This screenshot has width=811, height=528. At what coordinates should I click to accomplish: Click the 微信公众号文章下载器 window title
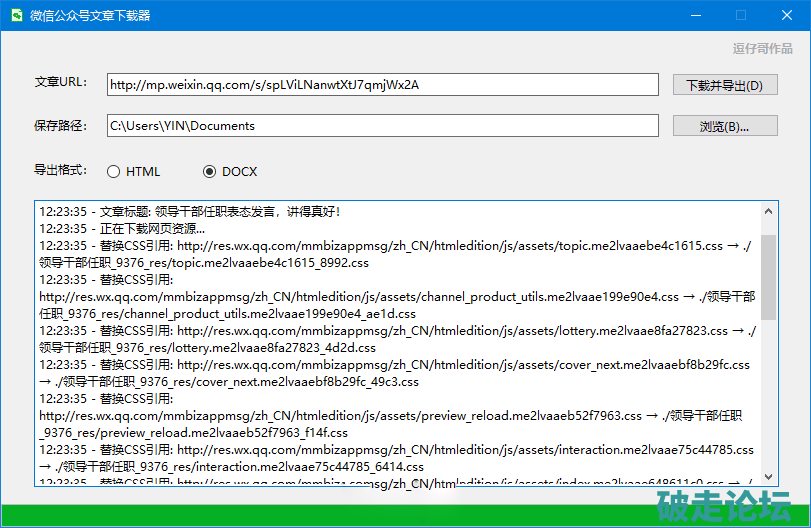(91, 15)
